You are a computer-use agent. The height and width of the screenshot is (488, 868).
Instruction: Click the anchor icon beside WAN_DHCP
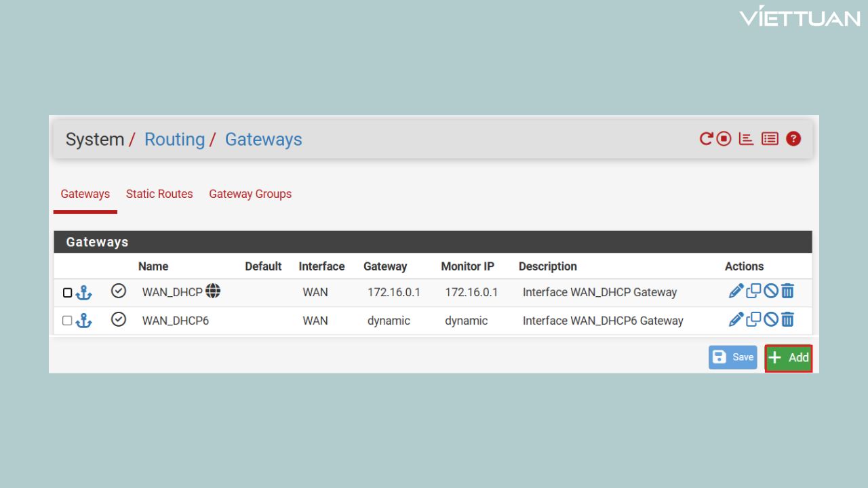pyautogui.click(x=83, y=292)
